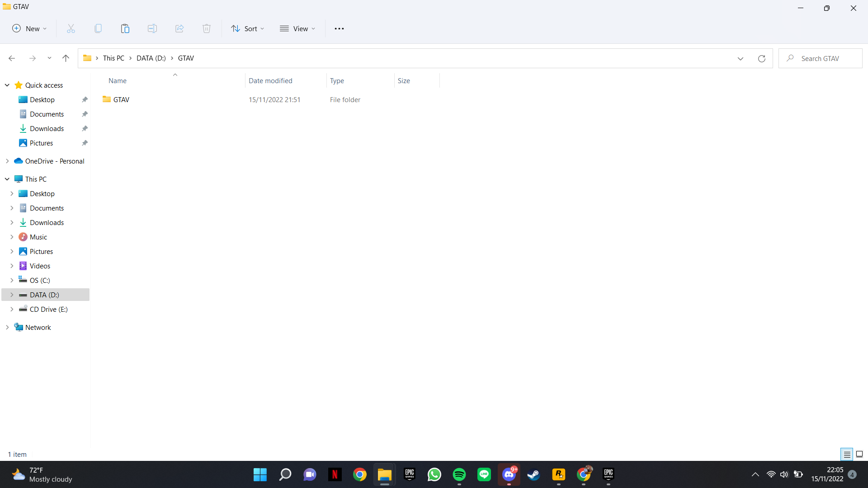Click the Windows Start button
Screen dimensions: 868x488
[x=260, y=474]
